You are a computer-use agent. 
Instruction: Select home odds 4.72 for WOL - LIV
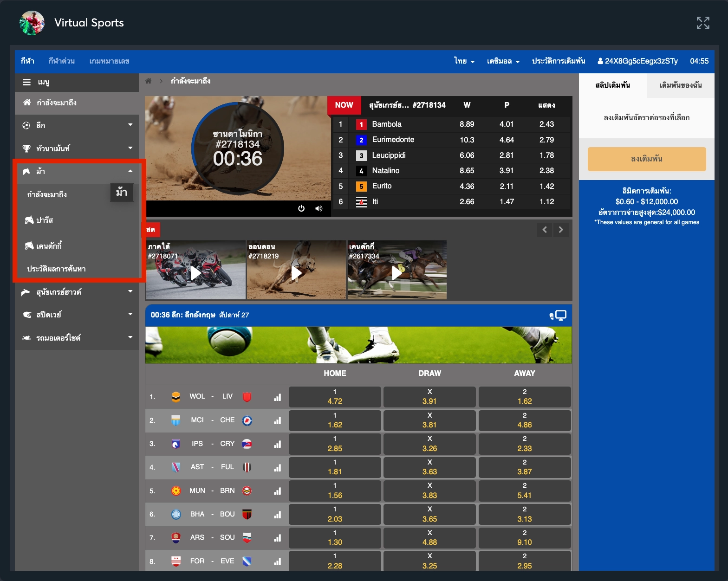(x=335, y=397)
